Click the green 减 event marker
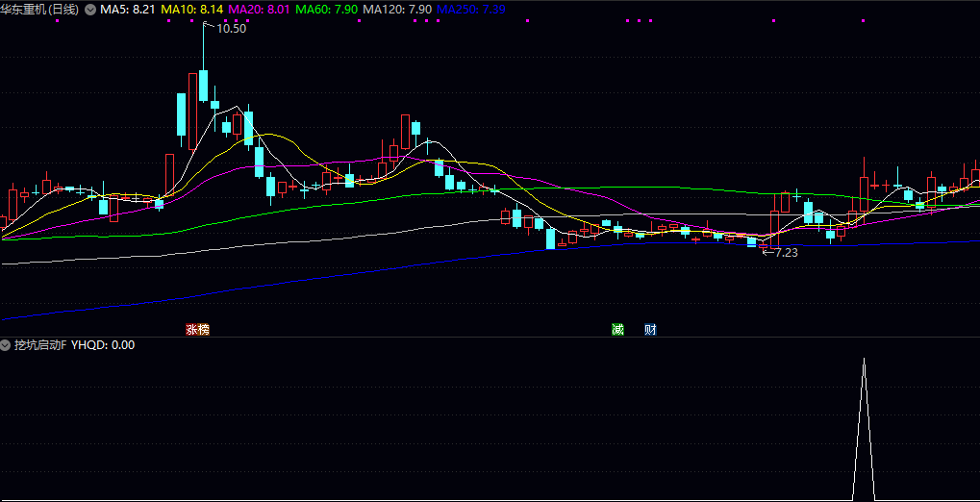The image size is (980, 502). (x=617, y=329)
